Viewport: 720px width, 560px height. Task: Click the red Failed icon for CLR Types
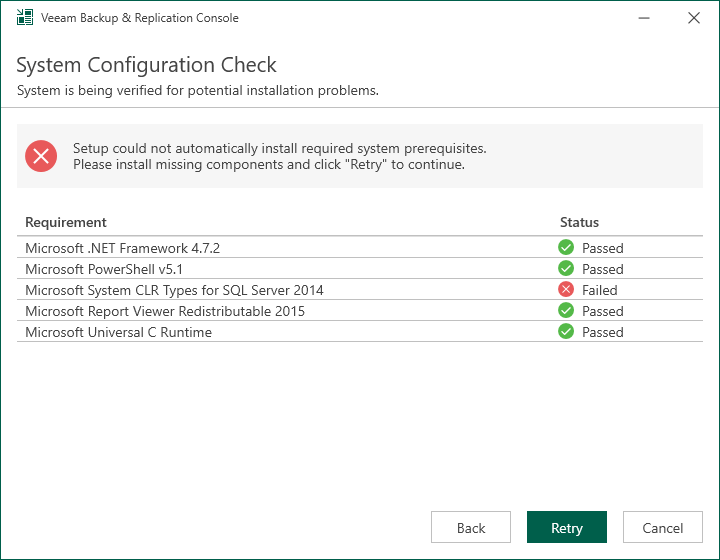click(x=566, y=290)
